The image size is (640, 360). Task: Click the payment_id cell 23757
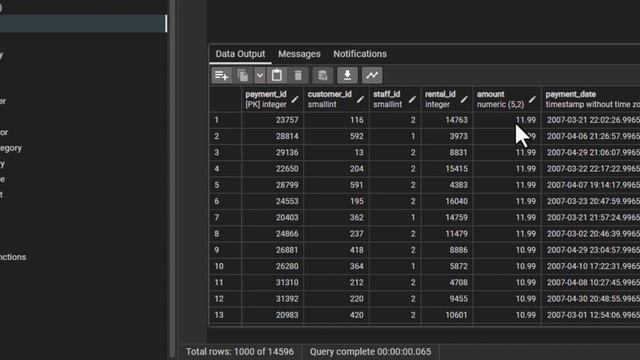(x=272, y=120)
